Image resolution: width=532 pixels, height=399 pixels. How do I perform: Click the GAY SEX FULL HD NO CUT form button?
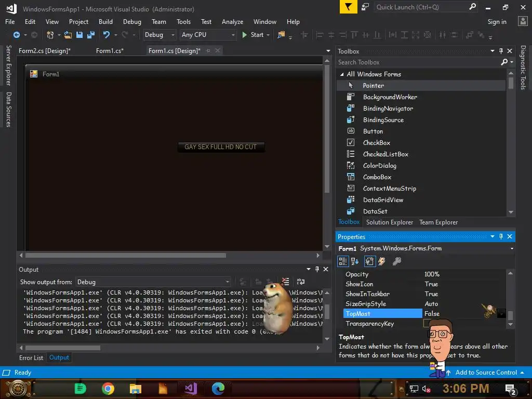click(221, 147)
